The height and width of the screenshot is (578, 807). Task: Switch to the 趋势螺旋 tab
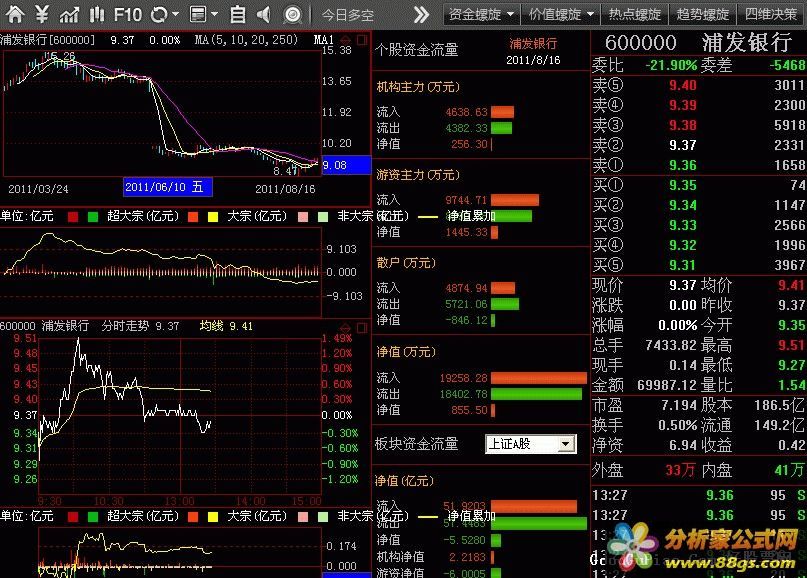pyautogui.click(x=703, y=14)
